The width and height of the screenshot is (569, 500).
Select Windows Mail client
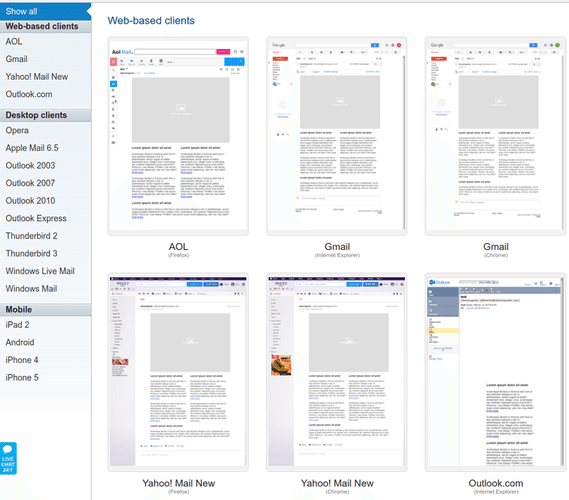pyautogui.click(x=31, y=288)
